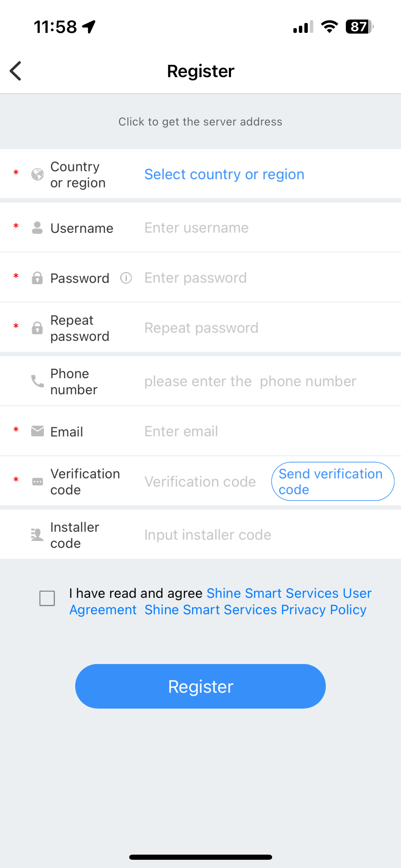The width and height of the screenshot is (401, 868).
Task: Tap the installer person icon
Action: (37, 534)
